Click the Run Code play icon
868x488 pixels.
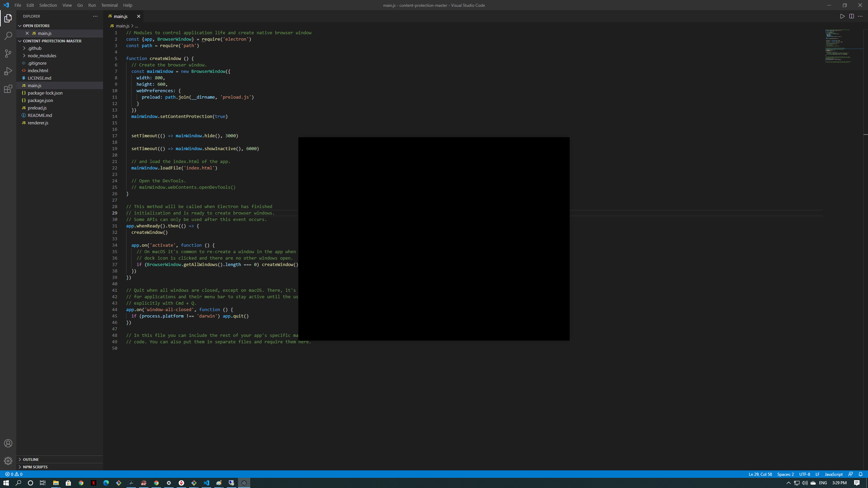click(x=842, y=16)
